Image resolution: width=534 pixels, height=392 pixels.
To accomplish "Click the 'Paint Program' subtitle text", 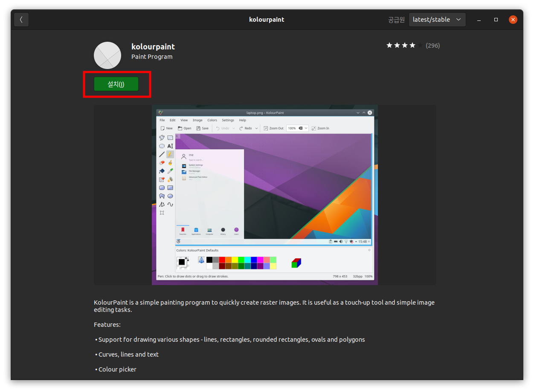I will [152, 57].
